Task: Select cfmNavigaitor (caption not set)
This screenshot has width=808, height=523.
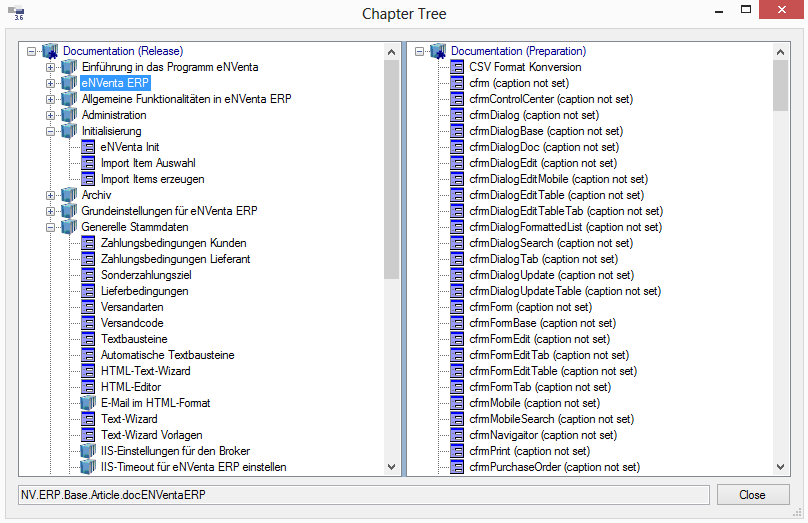Action: [543, 434]
